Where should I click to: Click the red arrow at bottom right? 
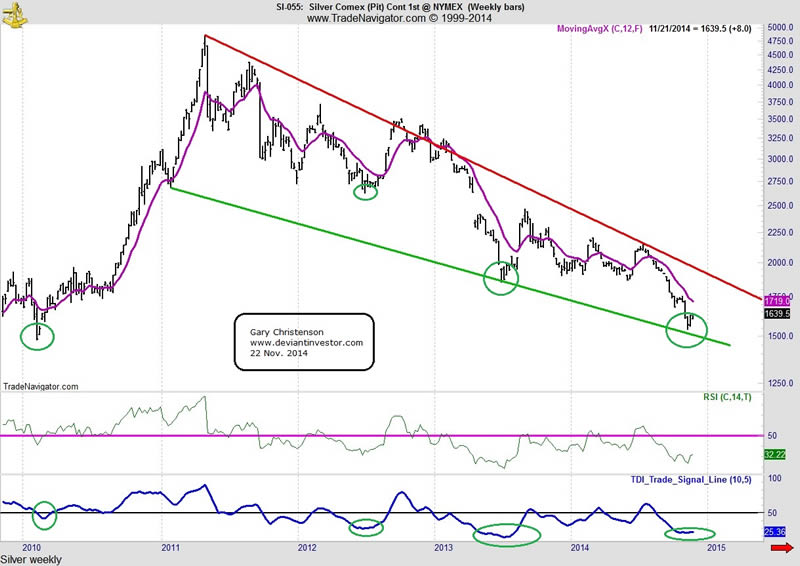coord(782,548)
